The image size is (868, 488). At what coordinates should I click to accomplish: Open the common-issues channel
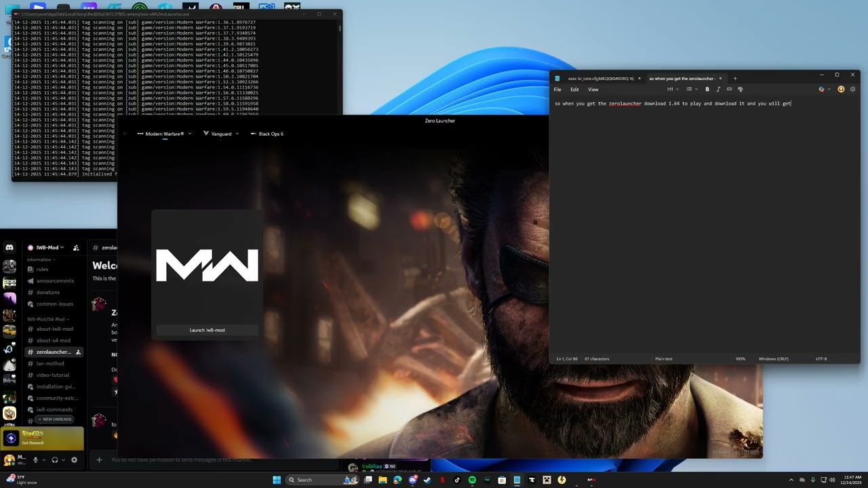[54, 304]
